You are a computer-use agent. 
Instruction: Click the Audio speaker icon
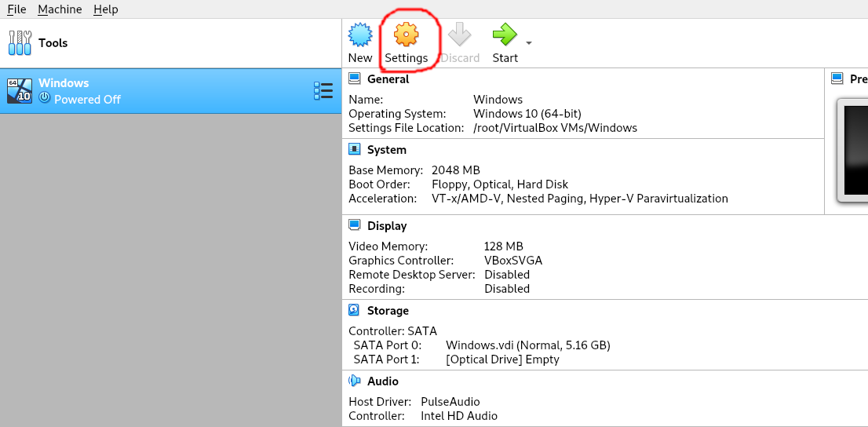pyautogui.click(x=354, y=381)
